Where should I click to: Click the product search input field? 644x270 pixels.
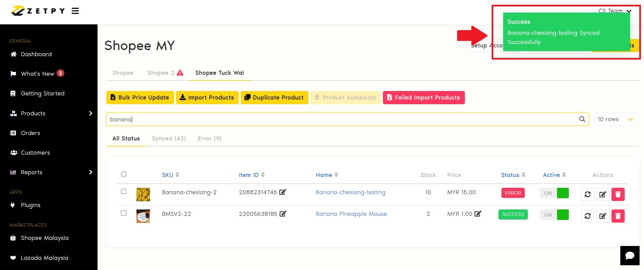click(348, 119)
